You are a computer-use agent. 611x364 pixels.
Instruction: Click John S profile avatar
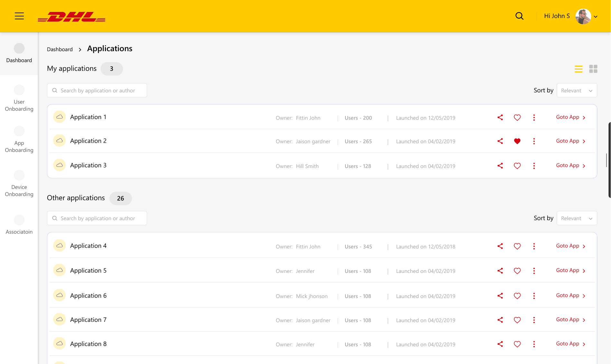tap(583, 16)
